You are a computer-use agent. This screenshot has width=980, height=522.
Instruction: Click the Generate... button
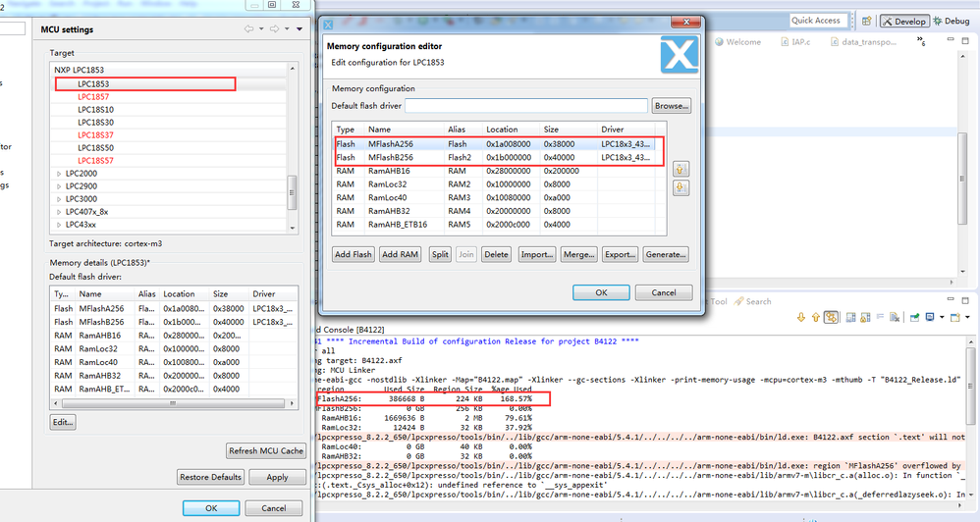pos(666,254)
